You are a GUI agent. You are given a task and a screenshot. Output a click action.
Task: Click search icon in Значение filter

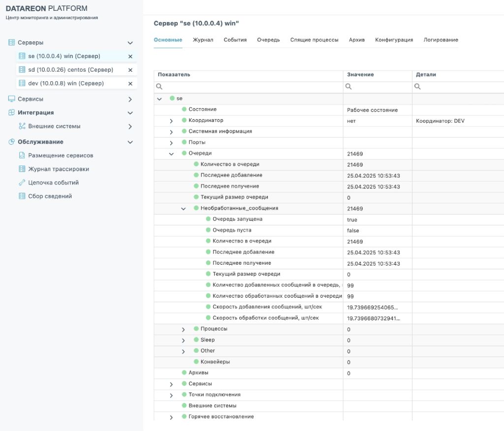tap(348, 87)
